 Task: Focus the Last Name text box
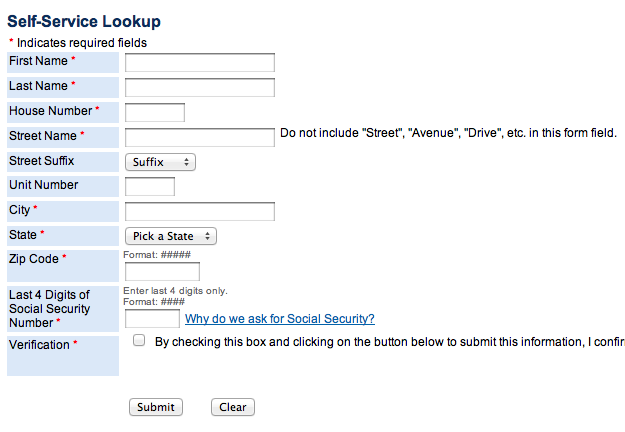coord(199,88)
